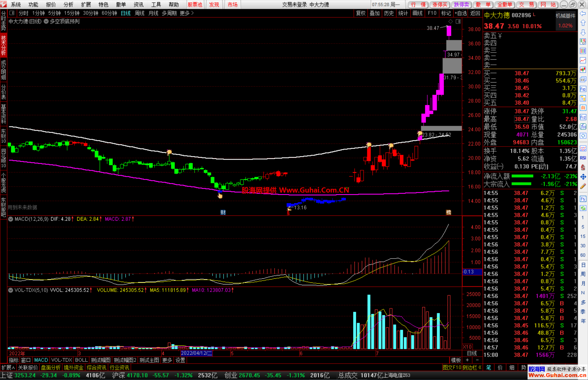Click the circle icon in the right sidebar
The image size is (588, 380).
tap(583, 136)
